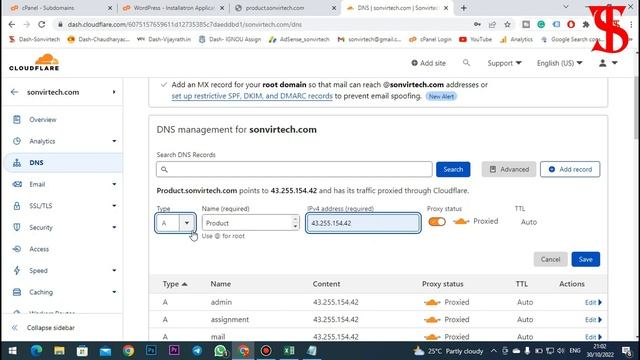Image resolution: width=640 pixels, height=360 pixels.
Task: Open the Overview sidebar icon
Action: click(x=17, y=120)
